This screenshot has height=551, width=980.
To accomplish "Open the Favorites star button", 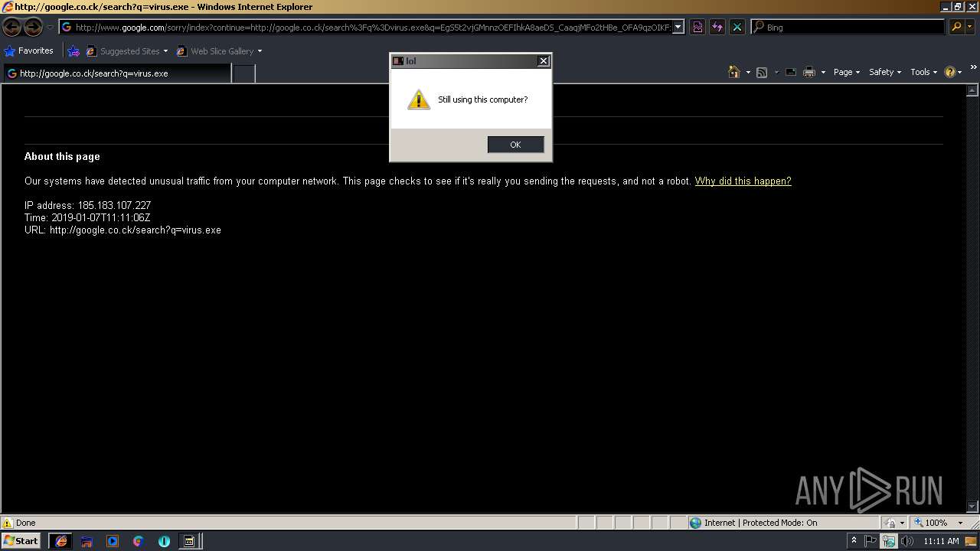I will point(29,51).
